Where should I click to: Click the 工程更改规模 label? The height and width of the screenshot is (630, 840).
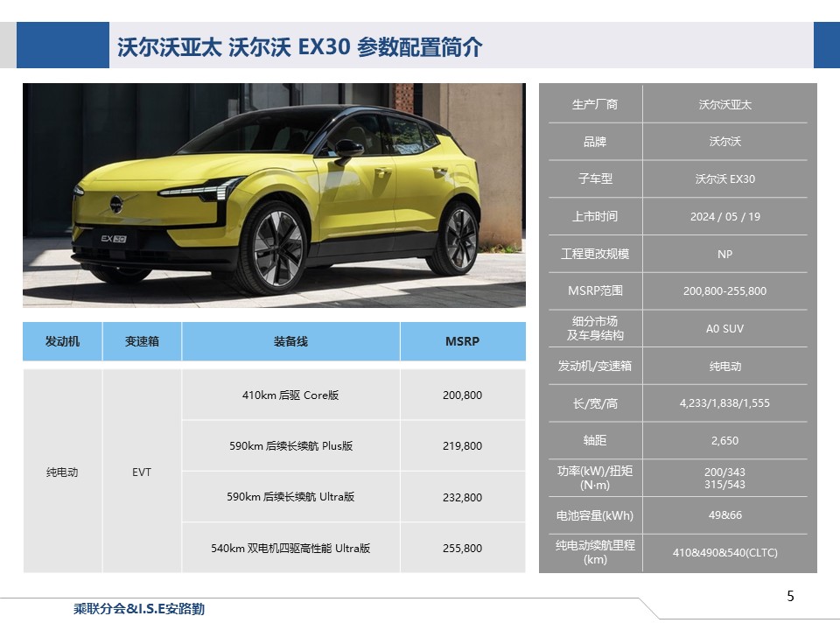[x=595, y=254]
